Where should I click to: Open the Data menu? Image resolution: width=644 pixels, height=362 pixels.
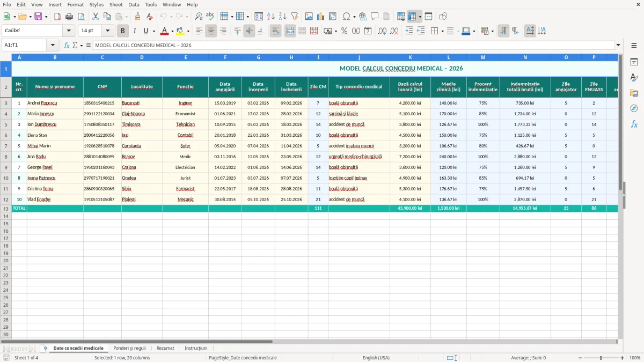[134, 4]
